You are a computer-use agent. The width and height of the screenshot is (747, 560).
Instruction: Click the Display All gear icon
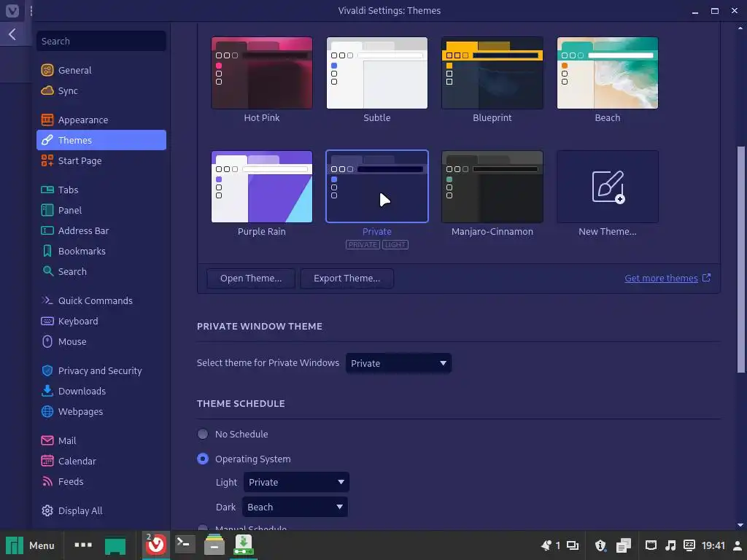47,511
